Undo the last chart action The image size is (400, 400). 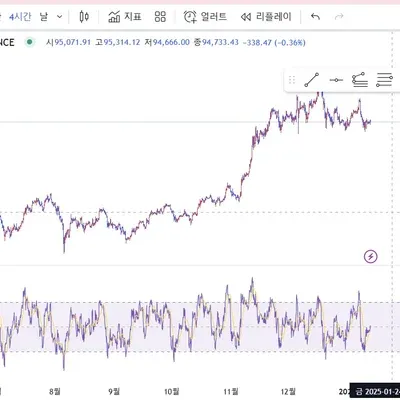tap(315, 17)
